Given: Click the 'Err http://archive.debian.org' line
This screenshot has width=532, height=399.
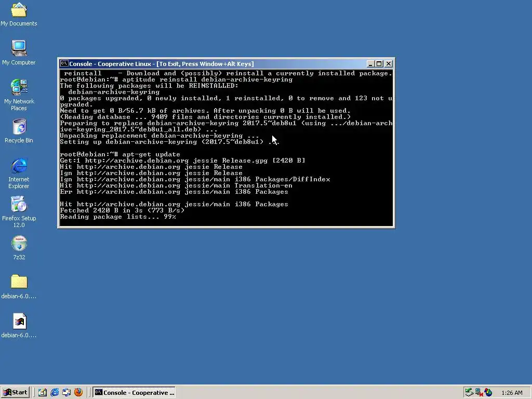Looking at the screenshot, I should point(174,192).
